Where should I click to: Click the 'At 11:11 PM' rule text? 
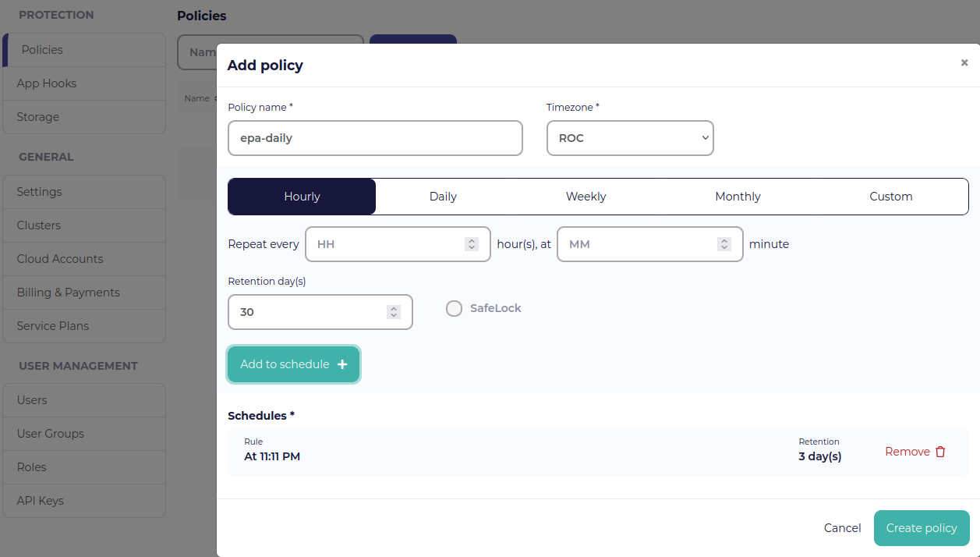pos(272,456)
